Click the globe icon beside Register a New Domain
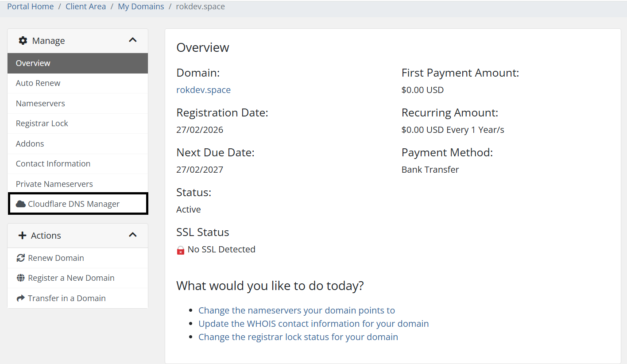The height and width of the screenshot is (364, 627). click(x=20, y=278)
